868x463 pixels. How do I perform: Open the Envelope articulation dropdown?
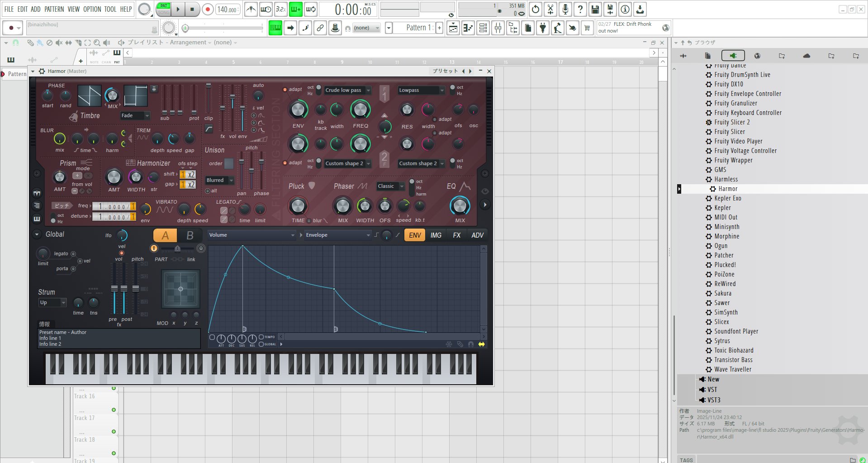click(x=338, y=235)
